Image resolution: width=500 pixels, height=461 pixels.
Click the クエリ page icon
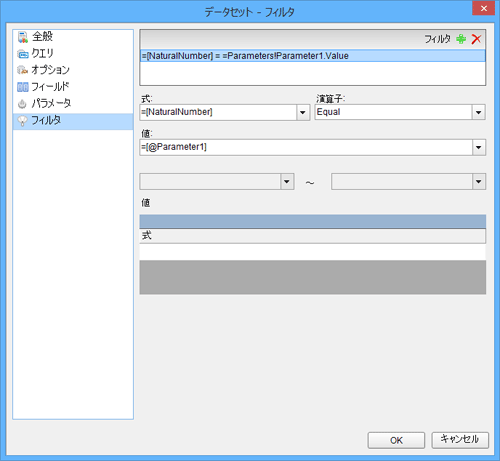[23, 54]
